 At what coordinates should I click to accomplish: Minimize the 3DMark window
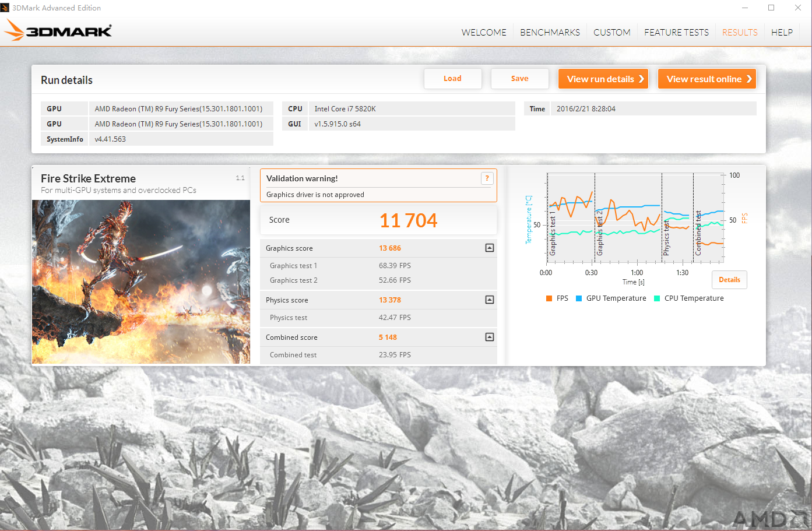(744, 8)
